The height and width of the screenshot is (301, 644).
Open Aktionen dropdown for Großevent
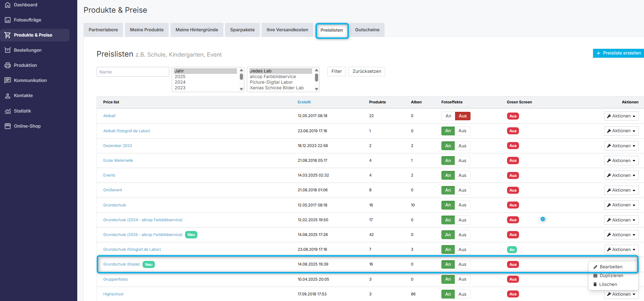tap(621, 190)
